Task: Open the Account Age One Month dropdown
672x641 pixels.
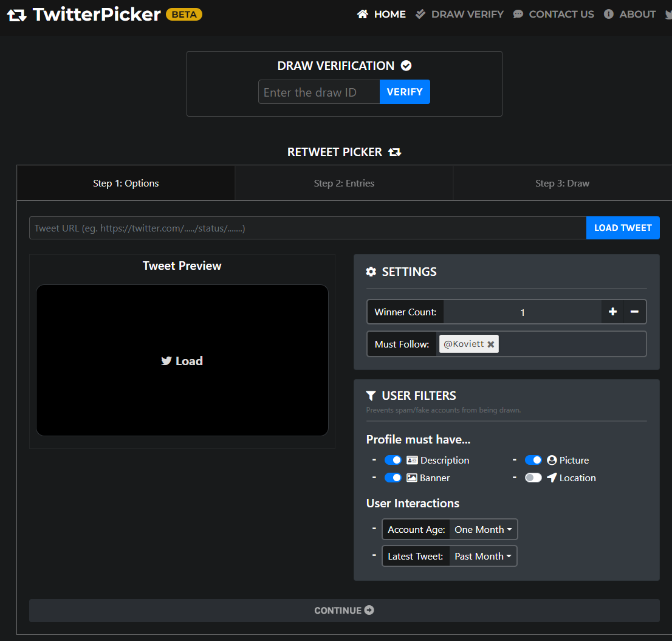Action: tap(484, 530)
